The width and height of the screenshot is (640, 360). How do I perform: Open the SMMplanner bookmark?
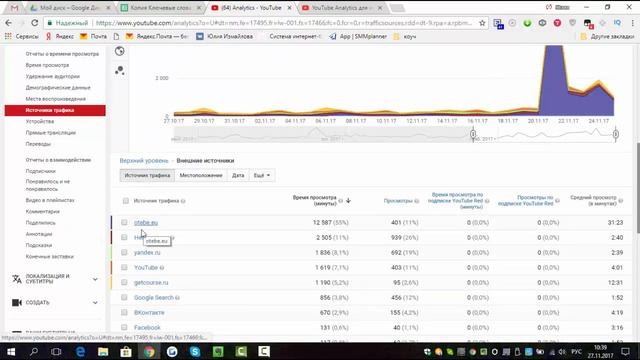coord(358,36)
